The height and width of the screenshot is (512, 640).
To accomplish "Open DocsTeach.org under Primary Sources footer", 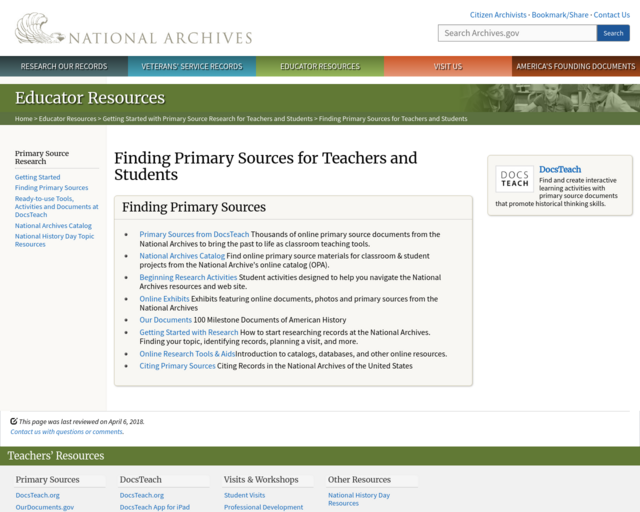I will click(38, 495).
